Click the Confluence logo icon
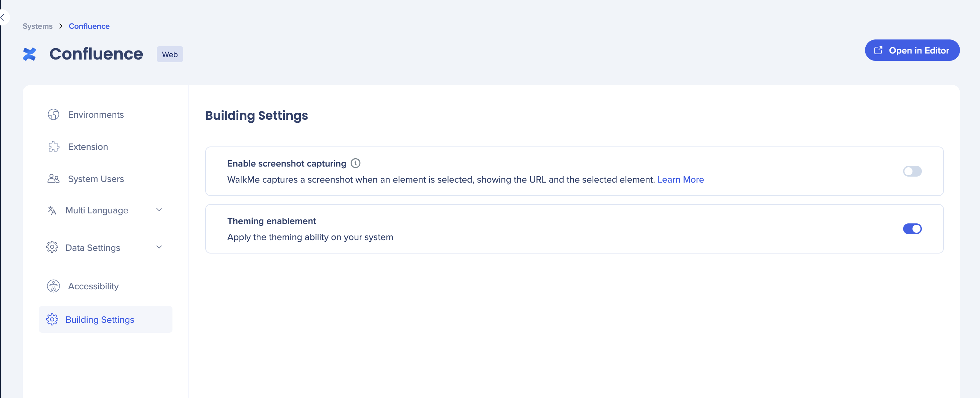 tap(29, 54)
